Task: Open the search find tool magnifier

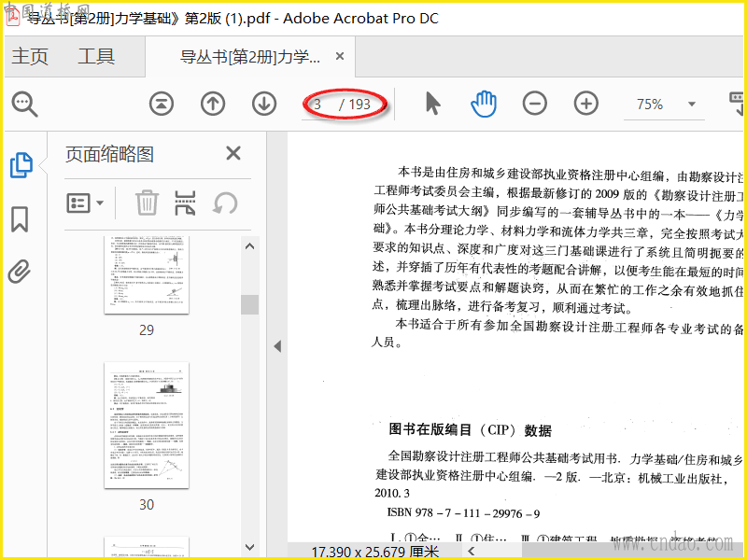Action: click(25, 104)
